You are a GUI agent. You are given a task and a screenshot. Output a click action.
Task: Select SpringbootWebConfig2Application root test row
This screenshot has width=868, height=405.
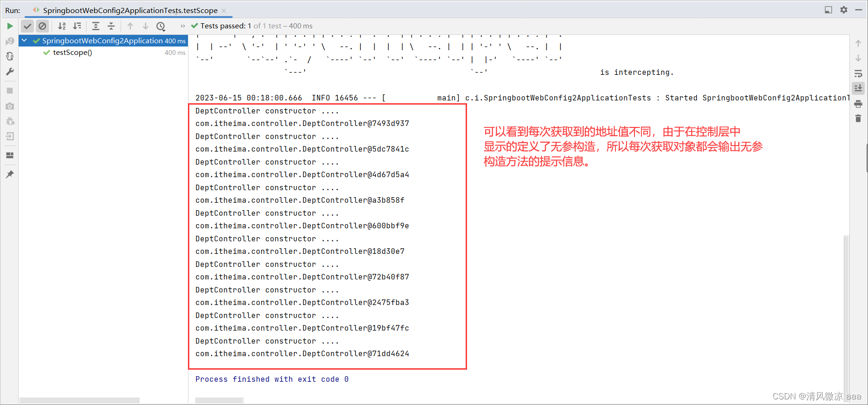[x=103, y=40]
